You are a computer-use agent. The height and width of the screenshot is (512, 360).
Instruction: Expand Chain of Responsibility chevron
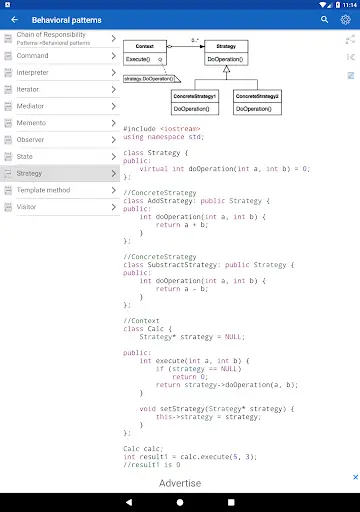pos(114,39)
